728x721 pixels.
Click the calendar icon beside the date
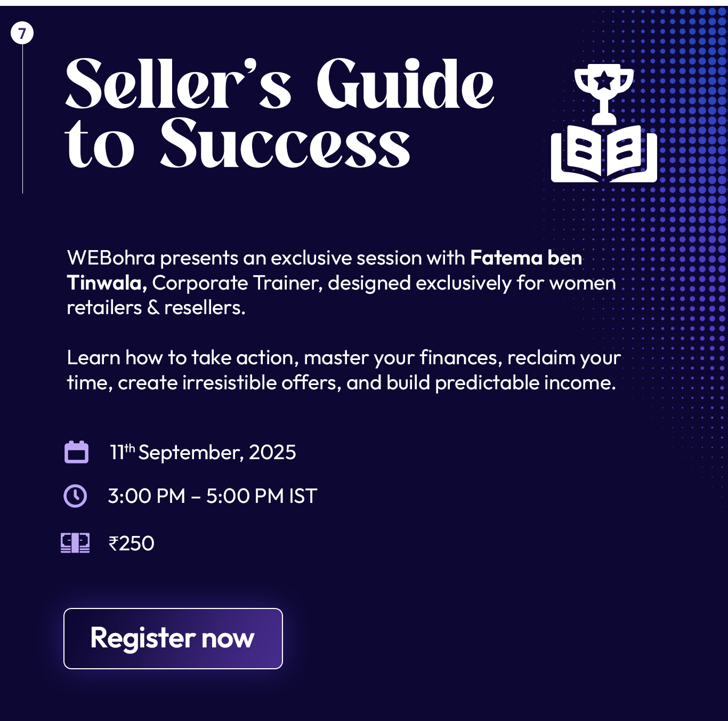(x=76, y=452)
